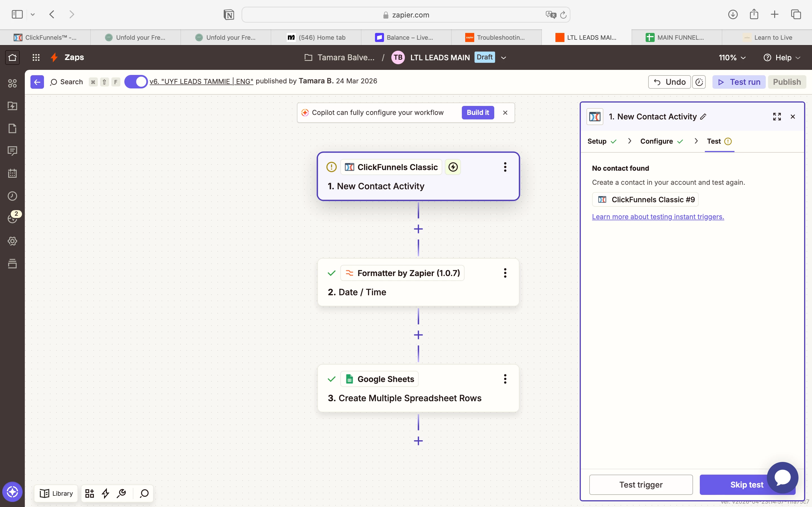Open the testing instant triggers link
Viewport: 812px width, 507px height.
(x=658, y=217)
